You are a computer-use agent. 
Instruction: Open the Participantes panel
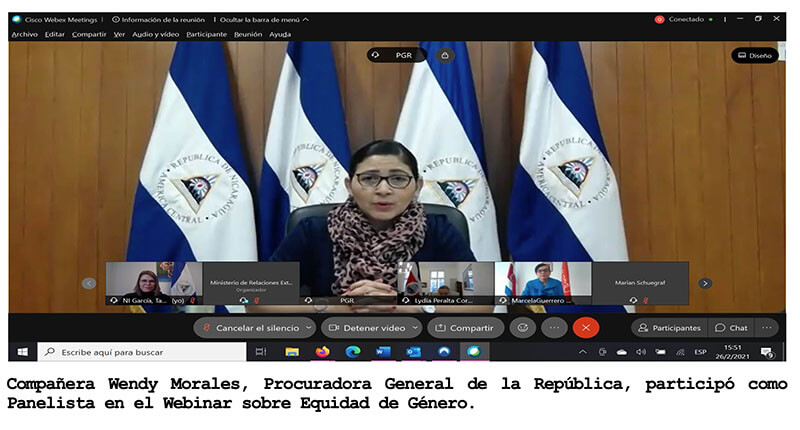click(669, 328)
